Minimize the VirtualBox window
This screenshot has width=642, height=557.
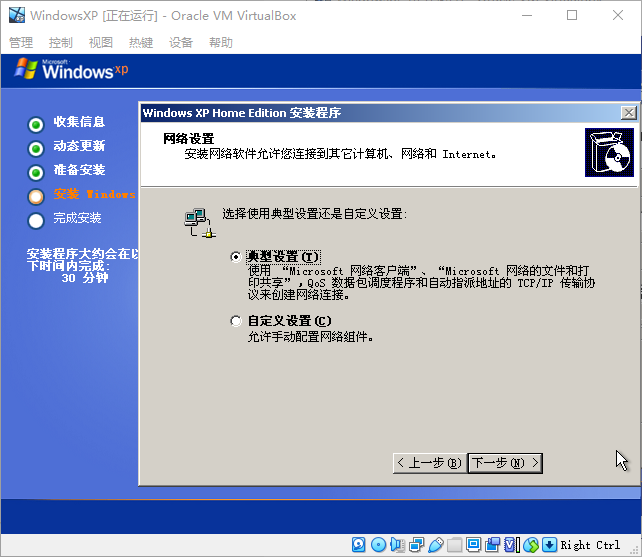[527, 15]
